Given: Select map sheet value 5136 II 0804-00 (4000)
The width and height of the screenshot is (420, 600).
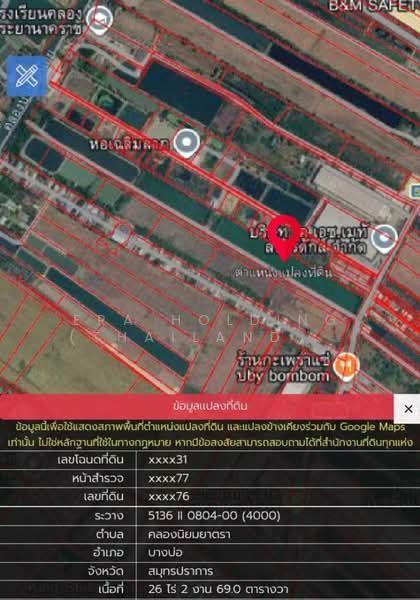Looking at the screenshot, I should pyautogui.click(x=214, y=515).
